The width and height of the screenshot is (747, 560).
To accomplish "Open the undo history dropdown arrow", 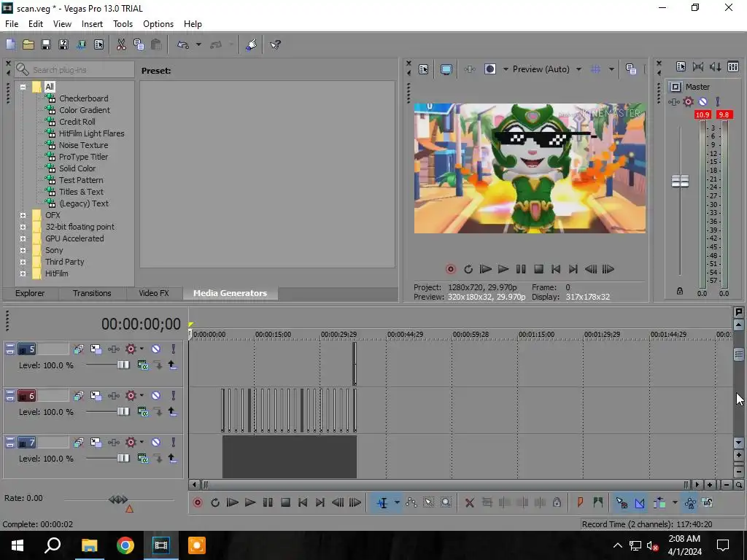I will click(198, 44).
